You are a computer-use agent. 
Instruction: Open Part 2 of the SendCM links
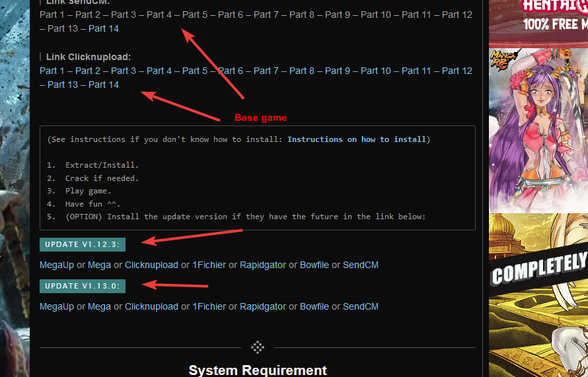click(88, 15)
